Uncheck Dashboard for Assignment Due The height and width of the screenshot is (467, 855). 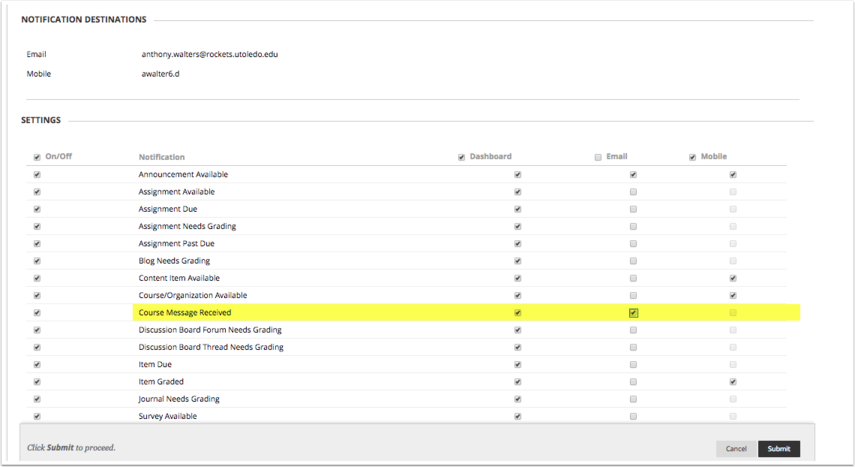tap(517, 209)
